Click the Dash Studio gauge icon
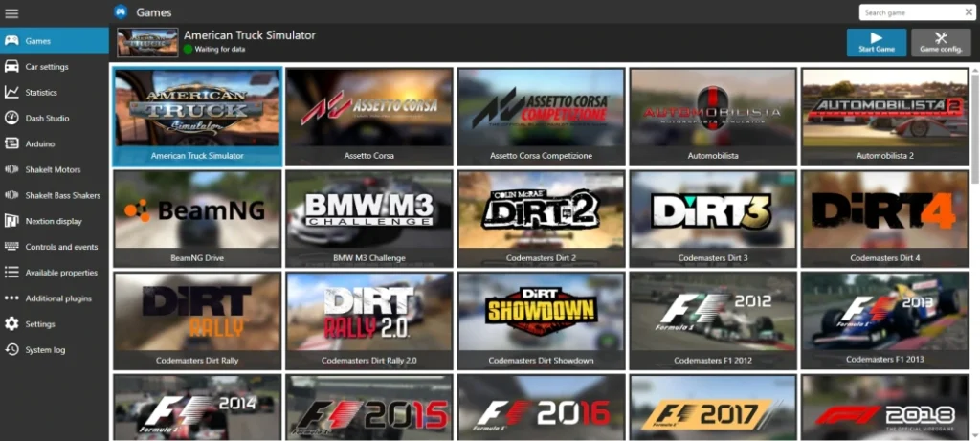This screenshot has width=980, height=441. tap(11, 118)
